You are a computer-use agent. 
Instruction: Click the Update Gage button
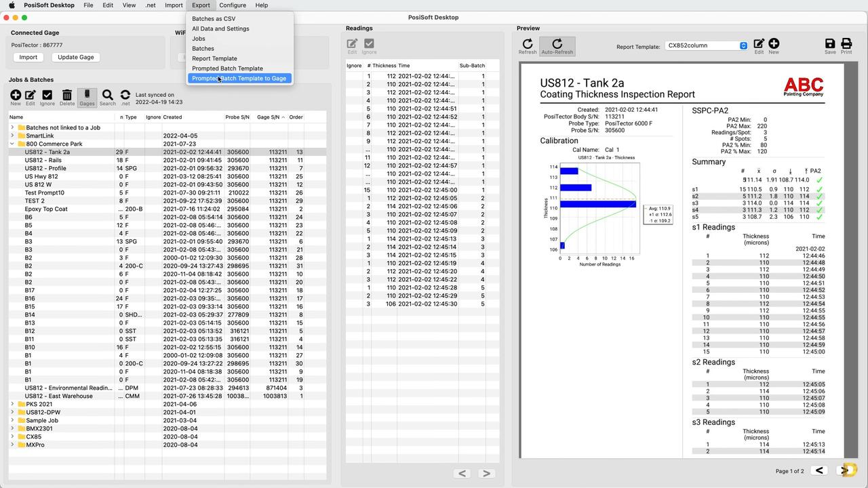pos(76,57)
